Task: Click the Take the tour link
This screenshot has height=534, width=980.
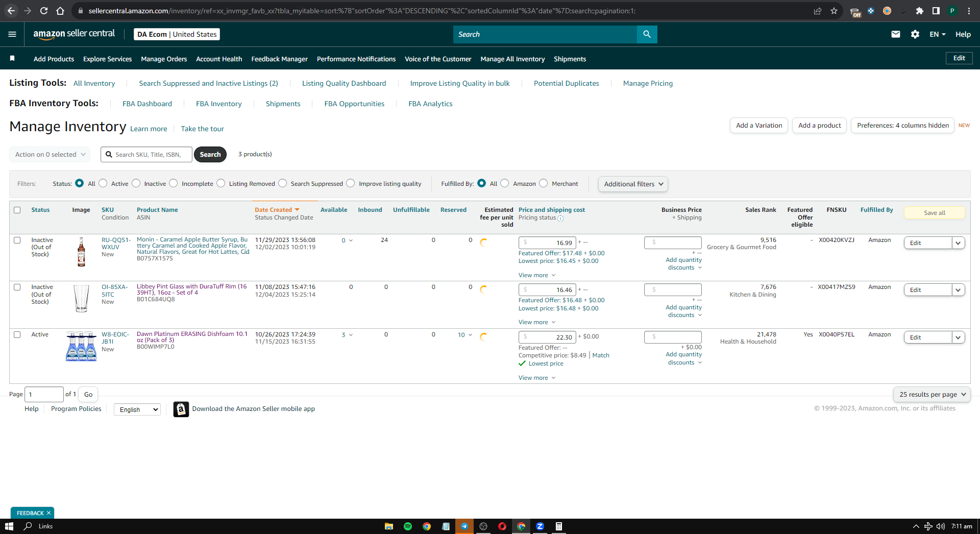Action: tap(202, 129)
